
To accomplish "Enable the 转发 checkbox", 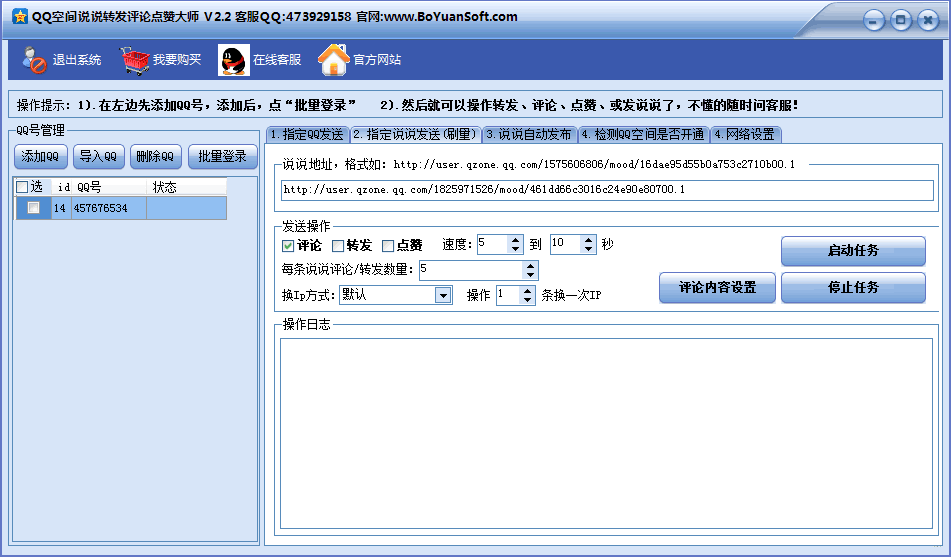I will 338,246.
